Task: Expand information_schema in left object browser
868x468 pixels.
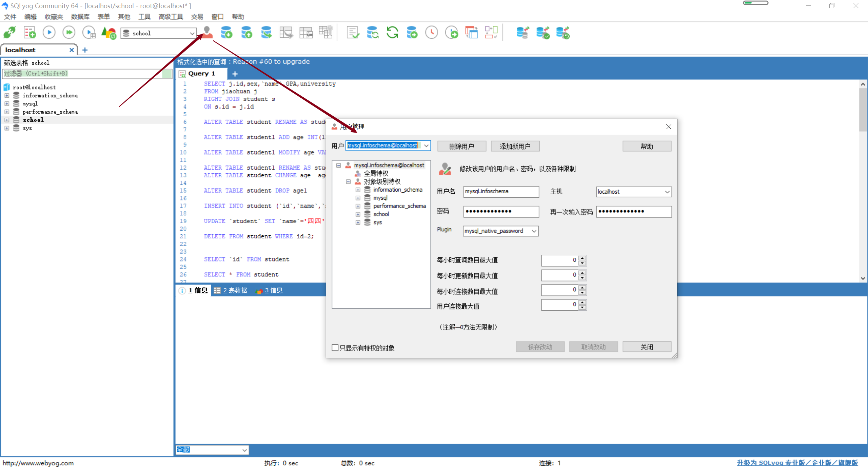Action: coord(7,96)
